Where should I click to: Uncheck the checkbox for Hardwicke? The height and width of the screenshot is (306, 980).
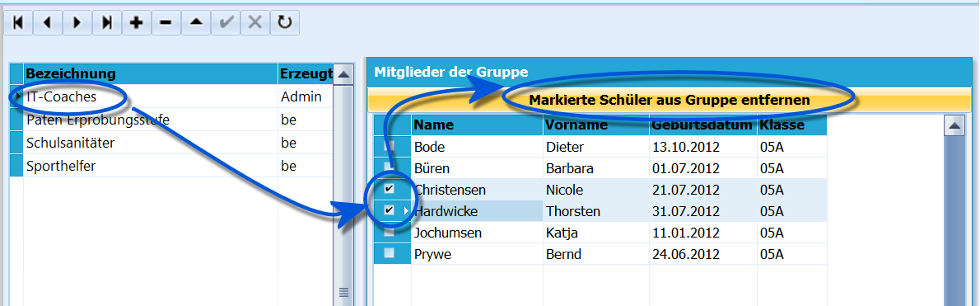(390, 210)
